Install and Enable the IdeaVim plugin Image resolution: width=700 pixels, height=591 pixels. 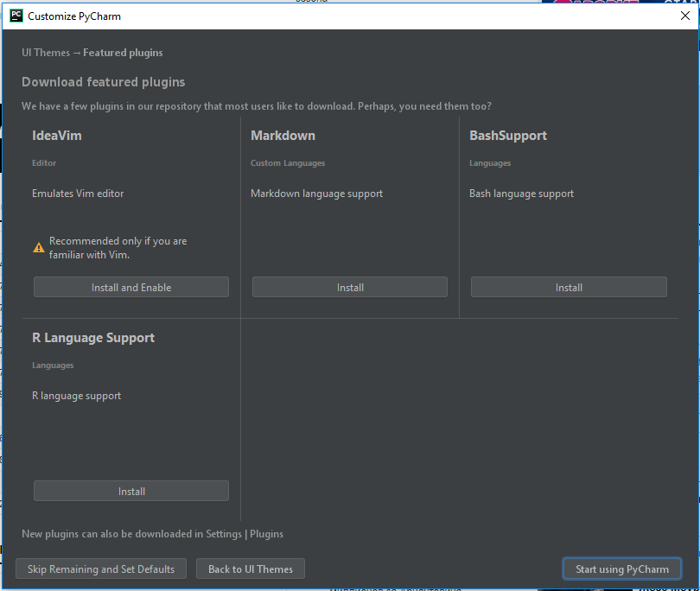131,287
